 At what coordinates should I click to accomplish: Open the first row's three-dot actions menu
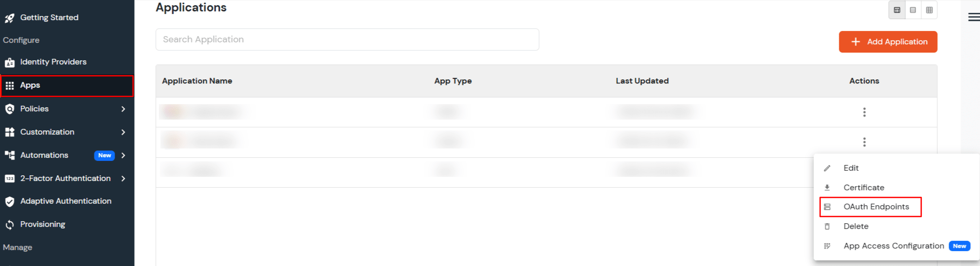click(x=864, y=112)
